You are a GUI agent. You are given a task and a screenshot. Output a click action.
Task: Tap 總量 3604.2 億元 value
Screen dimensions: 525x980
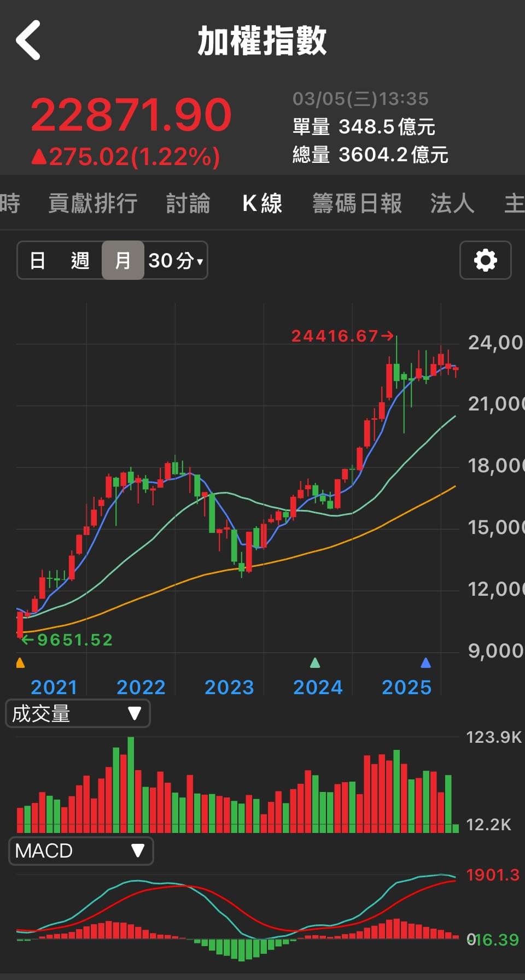370,155
